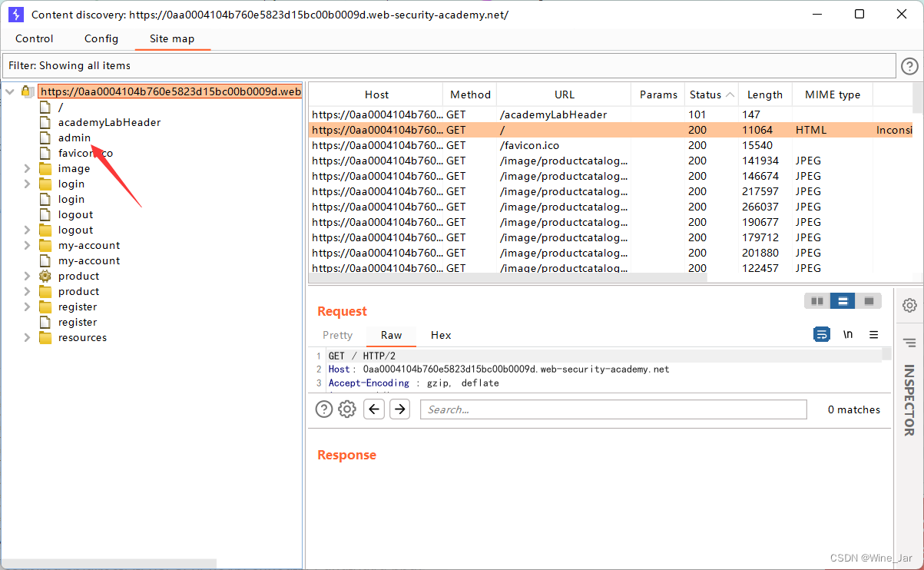Select row with length 266037
This screenshot has width=924, height=570.
click(x=610, y=207)
